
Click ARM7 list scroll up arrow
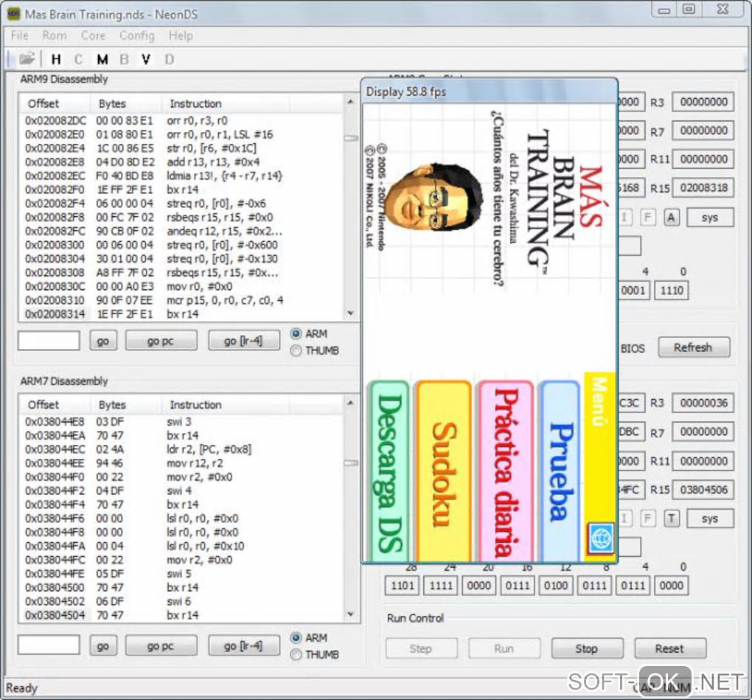[351, 403]
